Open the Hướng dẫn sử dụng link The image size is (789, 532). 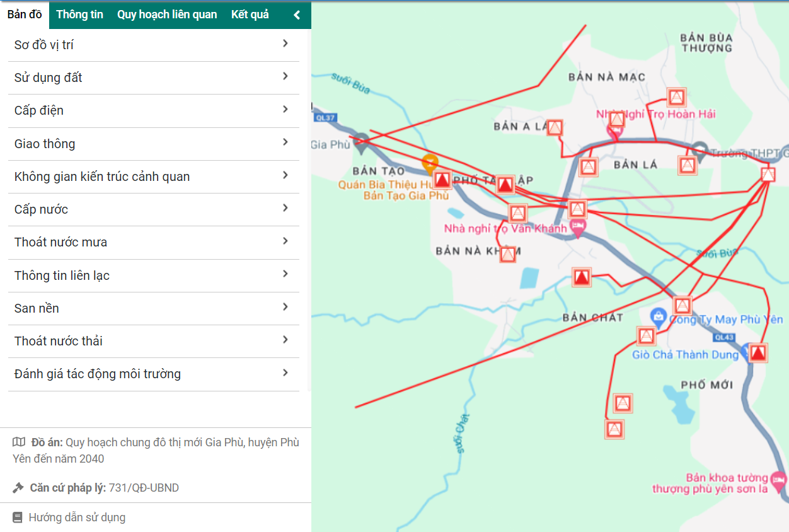tap(77, 518)
